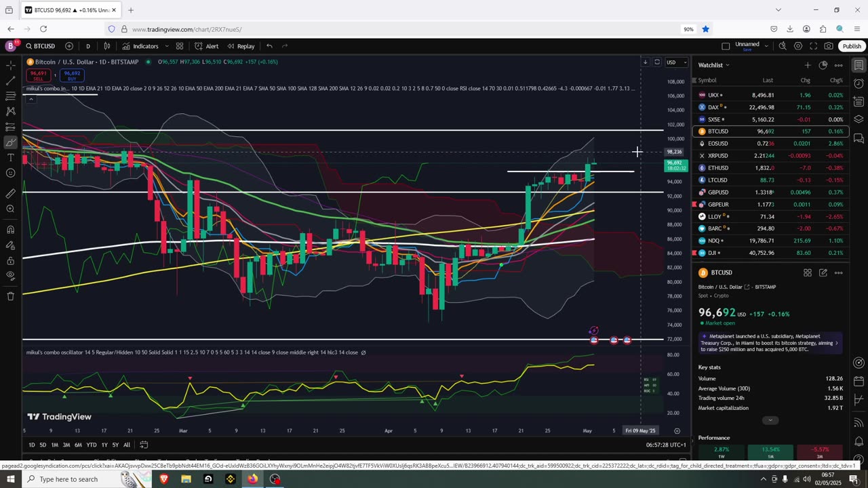The image size is (868, 488).
Task: Click the remove objects trash icon
Action: point(10,296)
